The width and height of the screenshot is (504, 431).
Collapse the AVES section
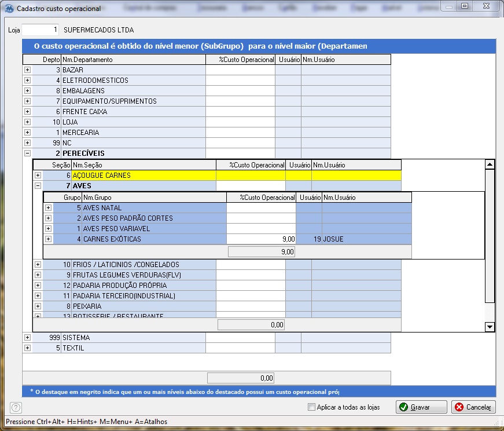click(38, 186)
